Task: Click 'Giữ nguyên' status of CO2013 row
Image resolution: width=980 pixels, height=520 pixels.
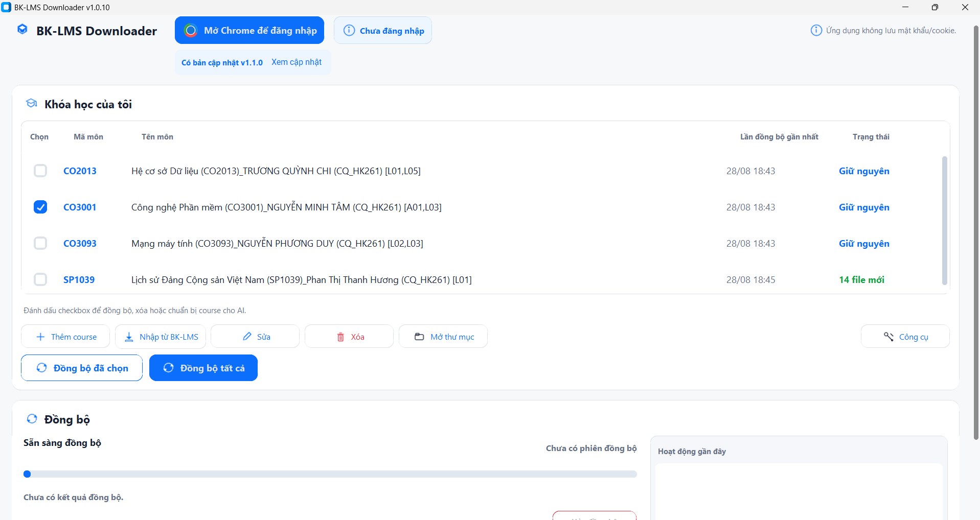Action: click(864, 171)
